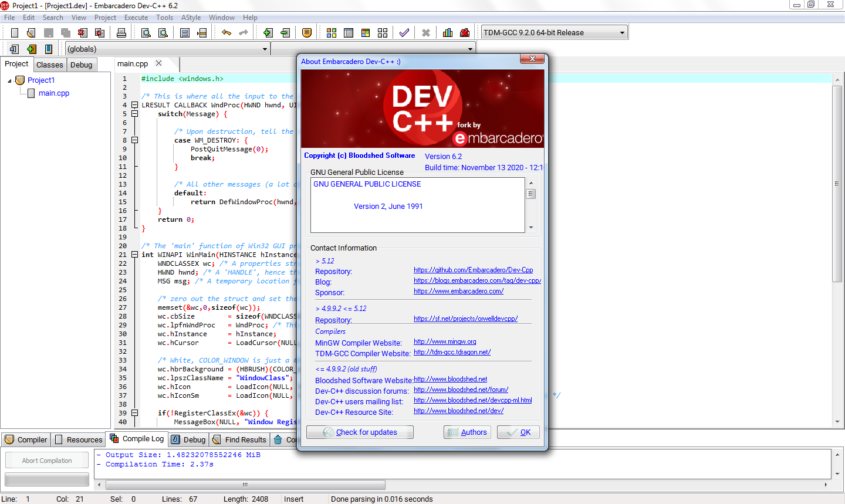The width and height of the screenshot is (845, 504).
Task: Click the Print toolbar icon
Action: click(x=121, y=33)
